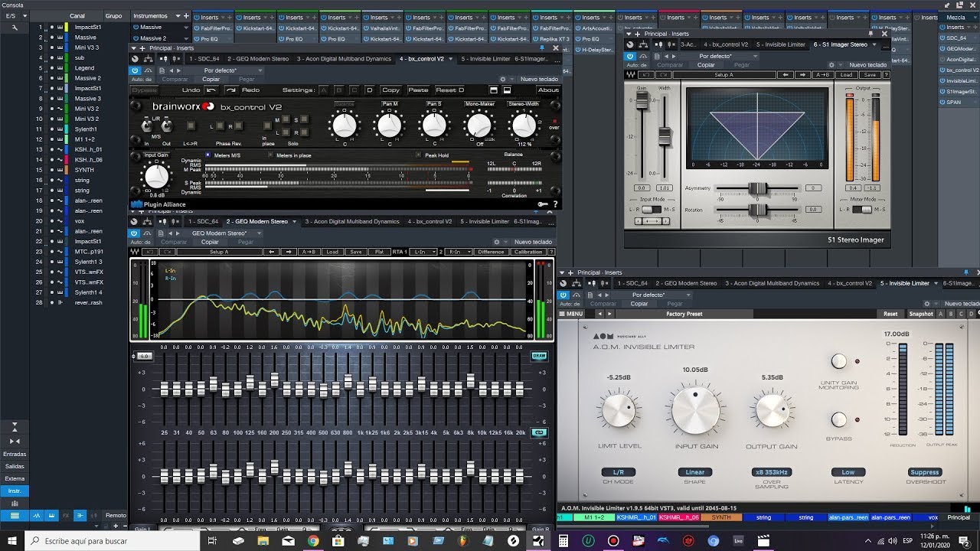Open GEQ Modern Stereo preset dropdown
Image resolution: width=980 pixels, height=551 pixels.
coord(224,233)
